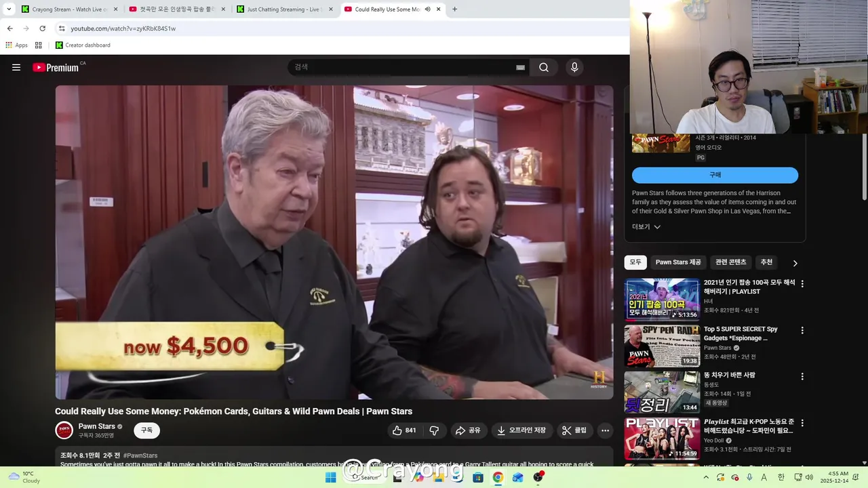The image size is (868, 488).
Task: Create a clip with the 클립 button
Action: tap(574, 430)
